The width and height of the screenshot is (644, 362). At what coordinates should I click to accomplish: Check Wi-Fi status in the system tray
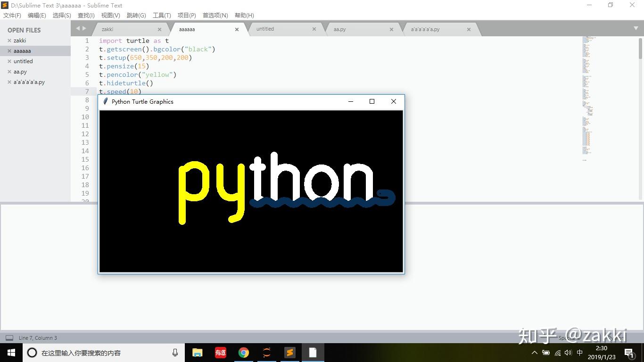[557, 352]
